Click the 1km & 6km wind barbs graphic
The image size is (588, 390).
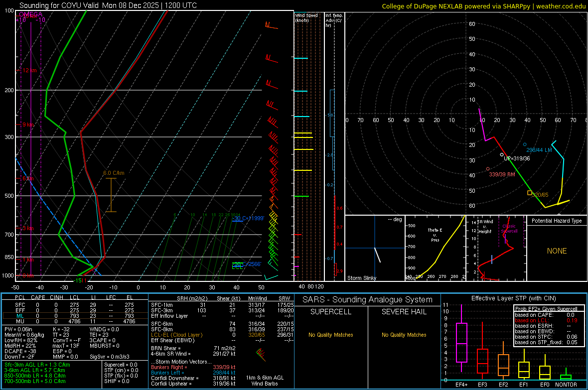(x=261, y=355)
